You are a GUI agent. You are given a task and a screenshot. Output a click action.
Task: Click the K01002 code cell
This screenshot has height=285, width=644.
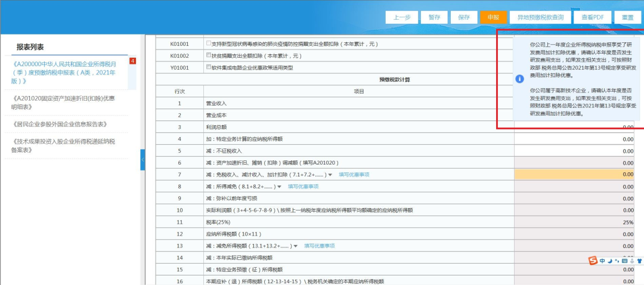point(179,55)
